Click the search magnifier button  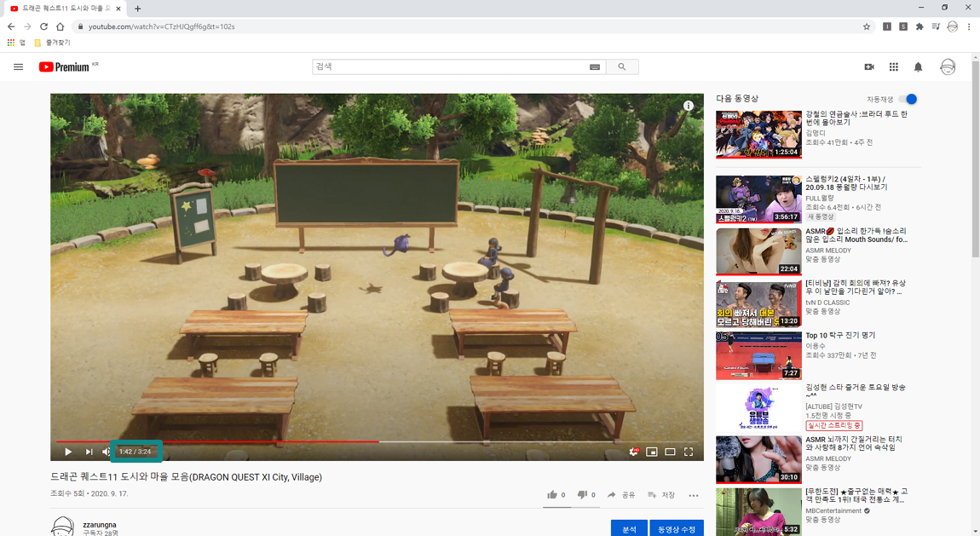click(x=622, y=66)
